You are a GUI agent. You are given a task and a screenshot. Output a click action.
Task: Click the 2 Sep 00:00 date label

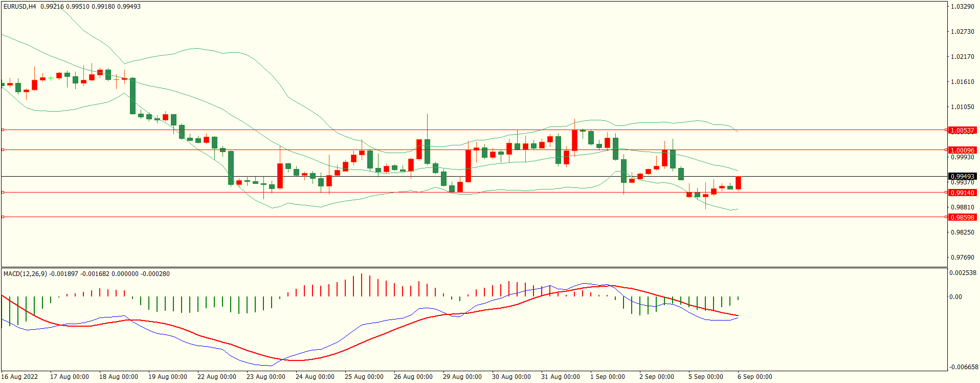pyautogui.click(x=657, y=377)
